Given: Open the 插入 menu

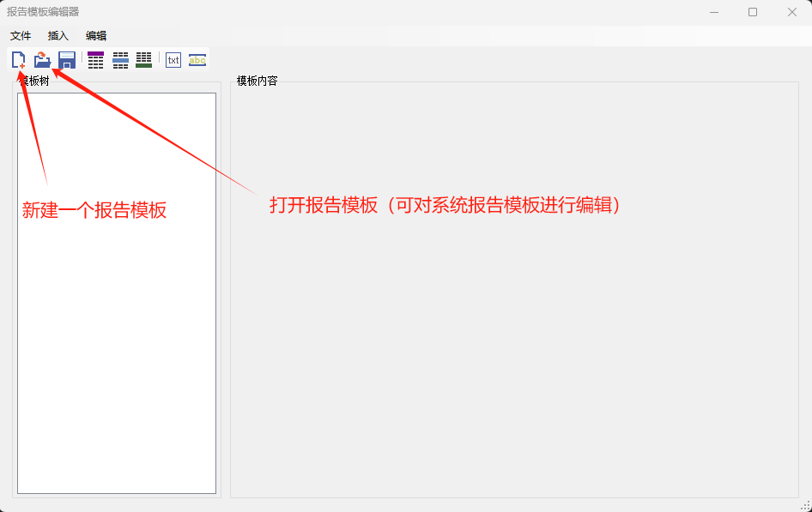Looking at the screenshot, I should pyautogui.click(x=58, y=36).
